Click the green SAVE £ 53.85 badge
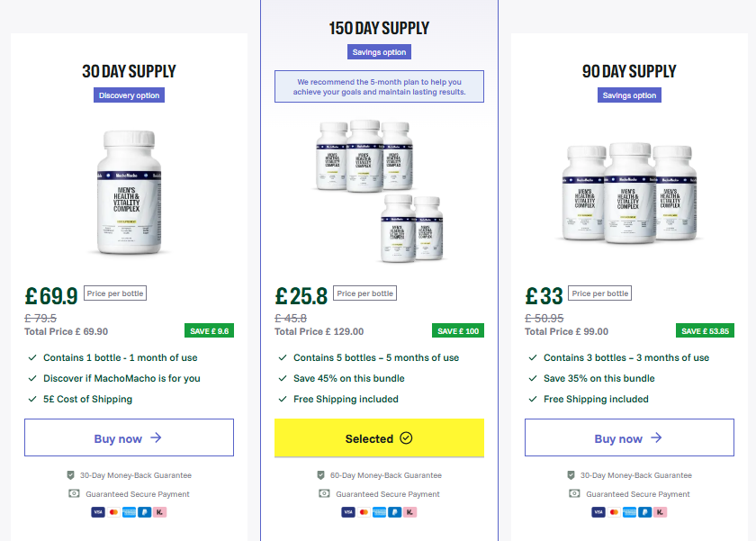This screenshot has width=756, height=541. tap(705, 330)
